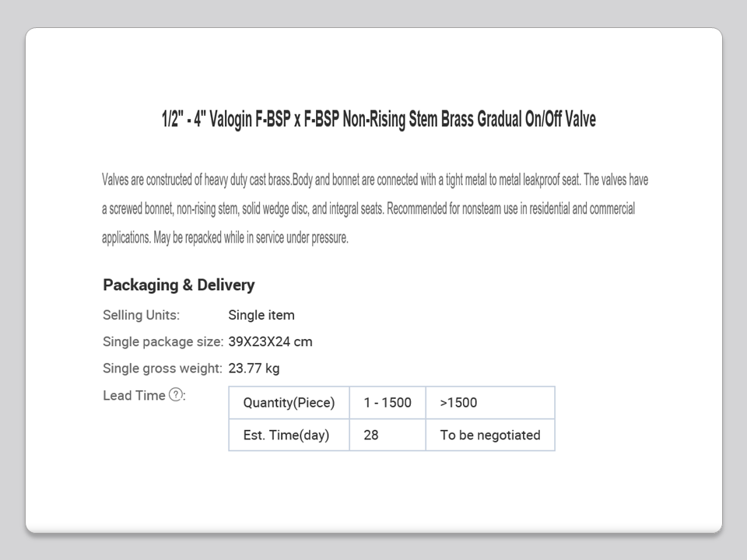Click the 'Est. Time(day)' table row header
The height and width of the screenshot is (560, 747).
coord(286,435)
